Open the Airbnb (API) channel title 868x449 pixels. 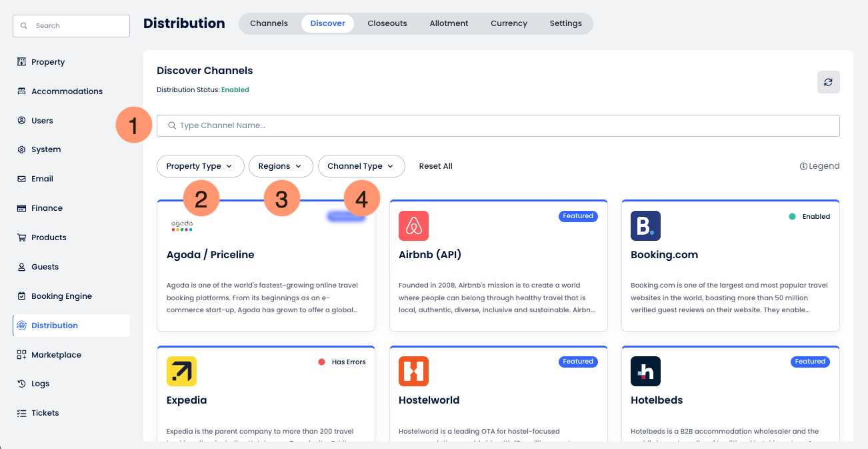pyautogui.click(x=430, y=255)
